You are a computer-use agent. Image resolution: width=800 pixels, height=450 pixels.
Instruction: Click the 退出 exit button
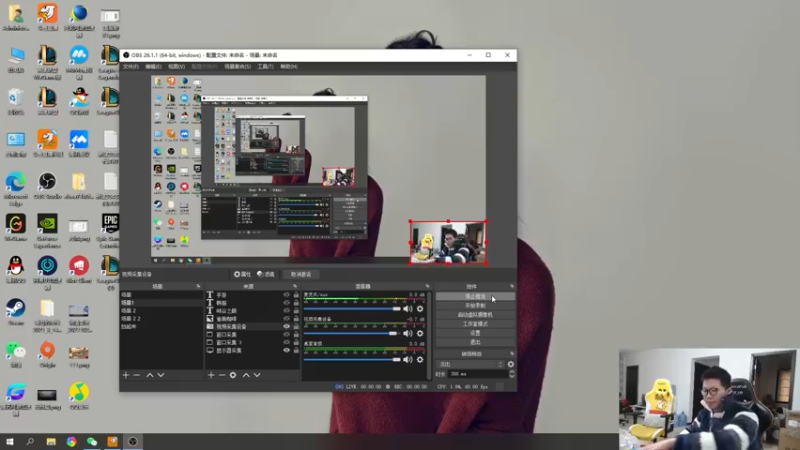475,342
